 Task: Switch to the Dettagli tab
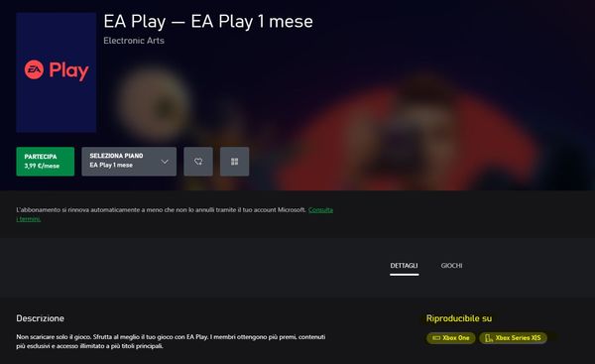tap(405, 266)
